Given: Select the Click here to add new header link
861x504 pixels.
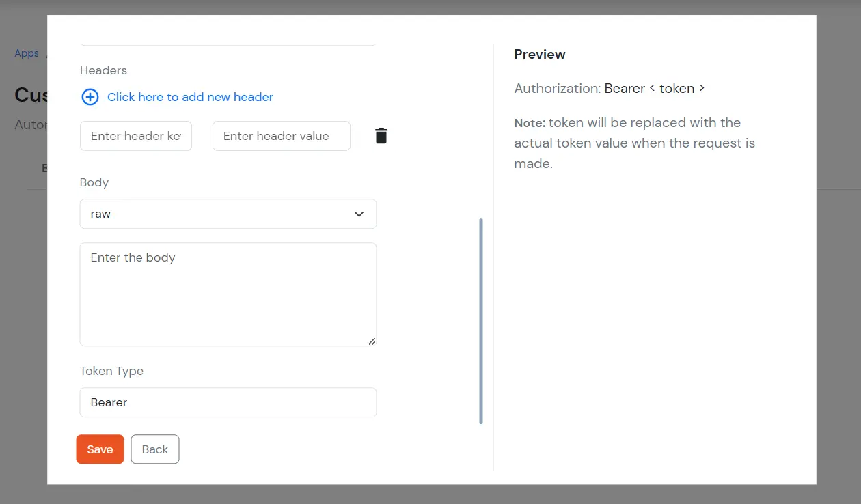Looking at the screenshot, I should [x=189, y=97].
